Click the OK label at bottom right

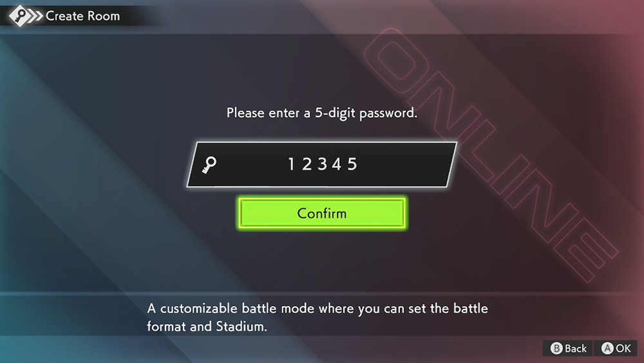coord(623,349)
